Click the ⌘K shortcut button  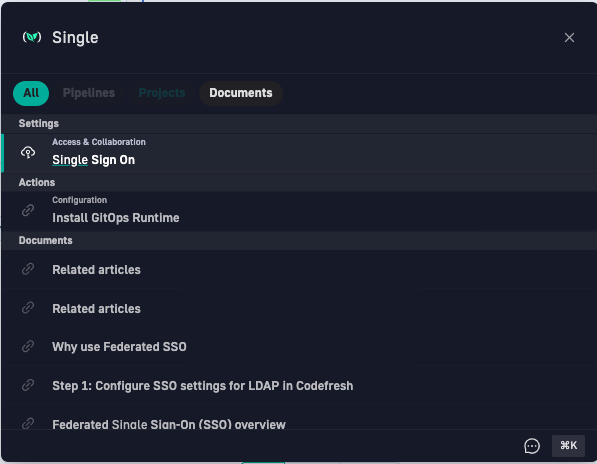pyautogui.click(x=568, y=446)
